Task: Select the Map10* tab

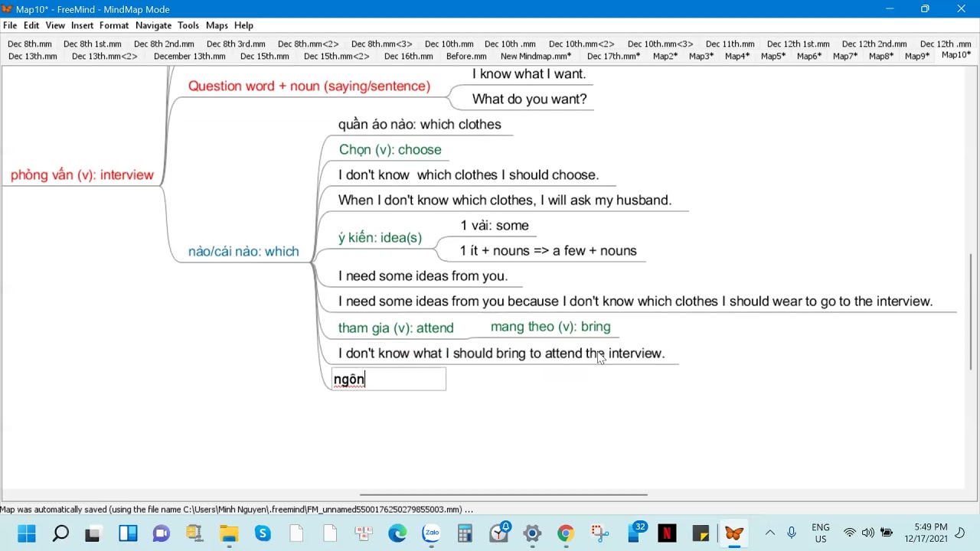Action: [x=956, y=55]
